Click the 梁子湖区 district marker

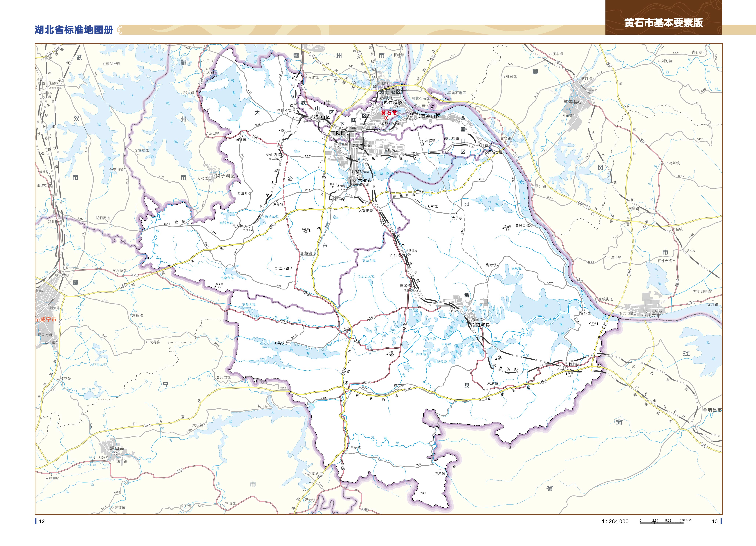click(214, 176)
